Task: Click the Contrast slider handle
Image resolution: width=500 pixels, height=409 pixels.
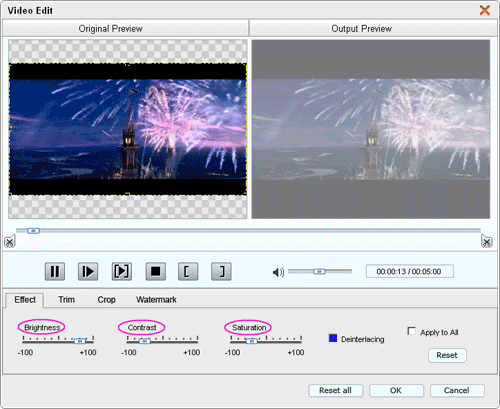Action: [144, 341]
